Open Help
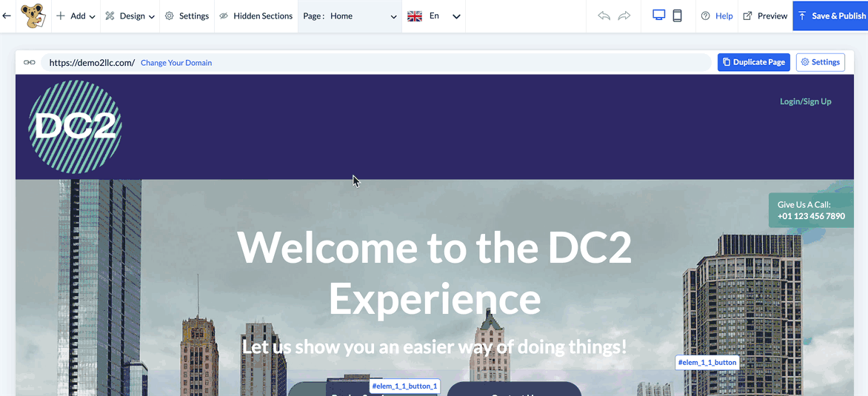The image size is (868, 396). pyautogui.click(x=717, y=16)
